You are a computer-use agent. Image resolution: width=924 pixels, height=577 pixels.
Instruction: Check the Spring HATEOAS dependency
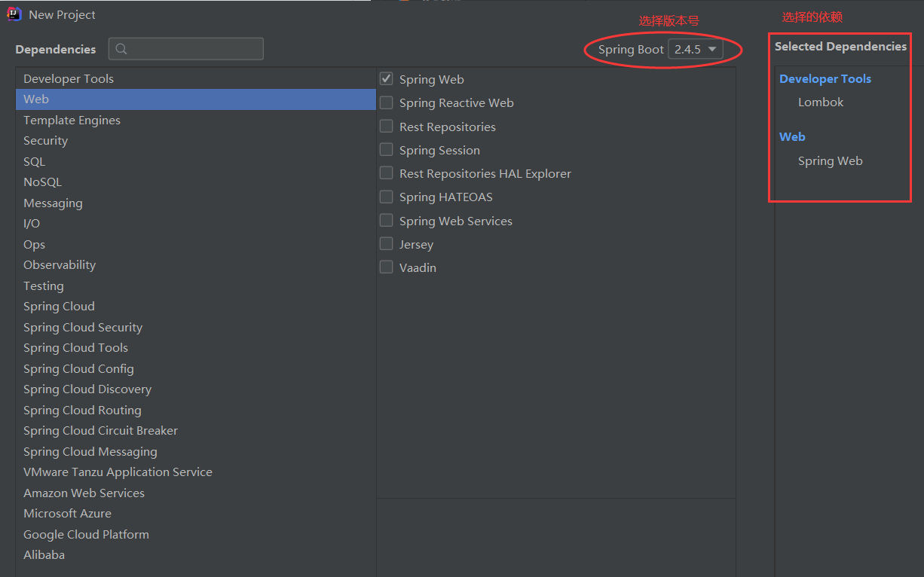point(386,196)
